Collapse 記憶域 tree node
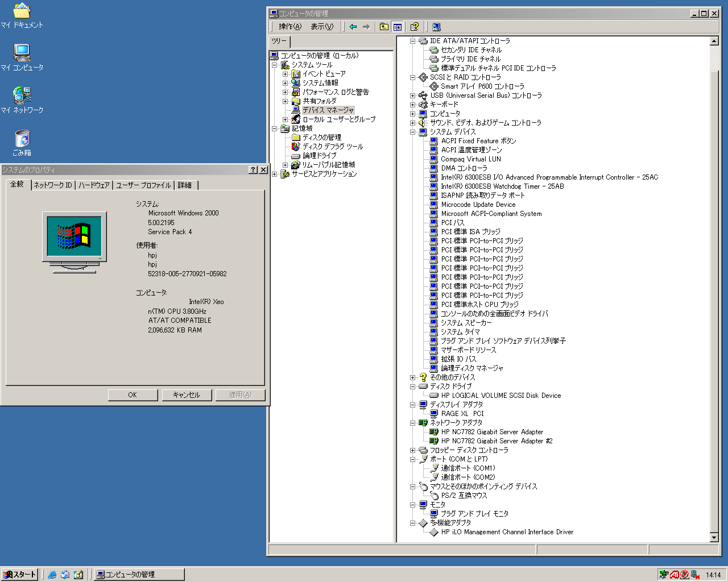This screenshot has width=728, height=582. [275, 128]
